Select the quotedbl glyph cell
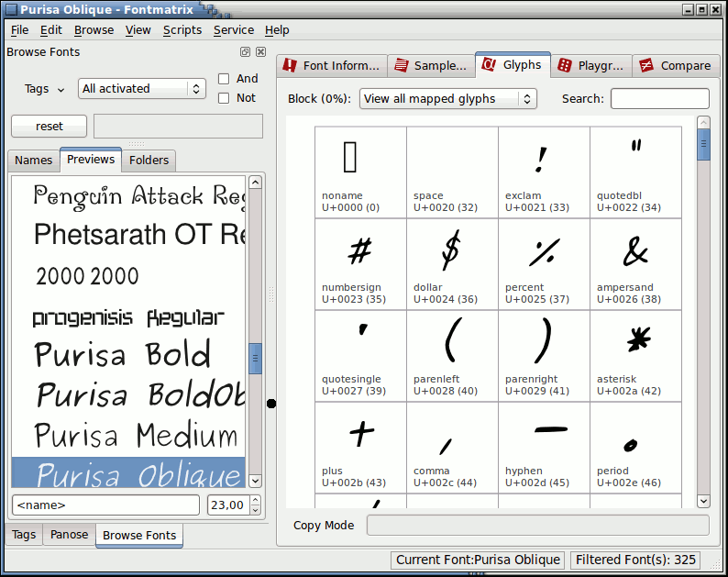The height and width of the screenshot is (577, 728). pyautogui.click(x=635, y=172)
